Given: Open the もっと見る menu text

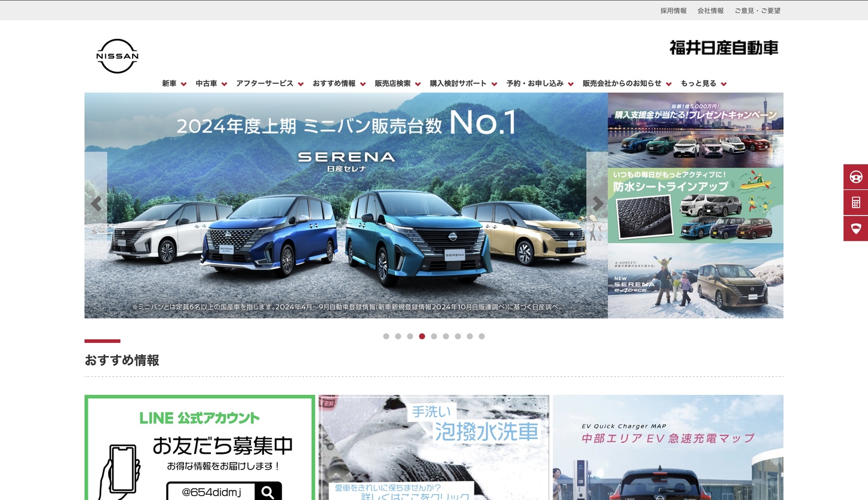Looking at the screenshot, I should click(698, 84).
